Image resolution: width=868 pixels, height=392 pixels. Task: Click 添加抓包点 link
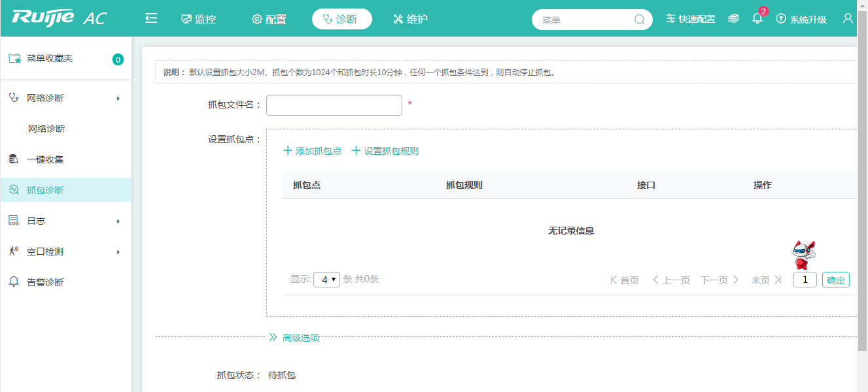(x=312, y=151)
